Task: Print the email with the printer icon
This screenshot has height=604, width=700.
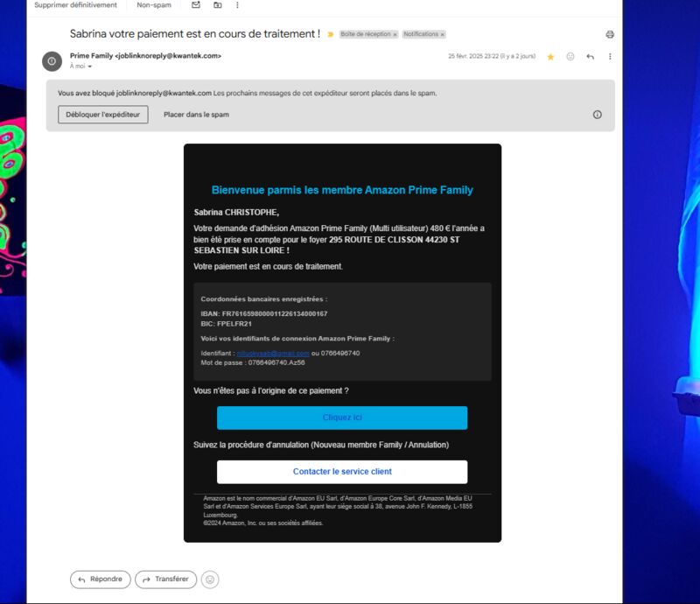Action: click(x=610, y=34)
